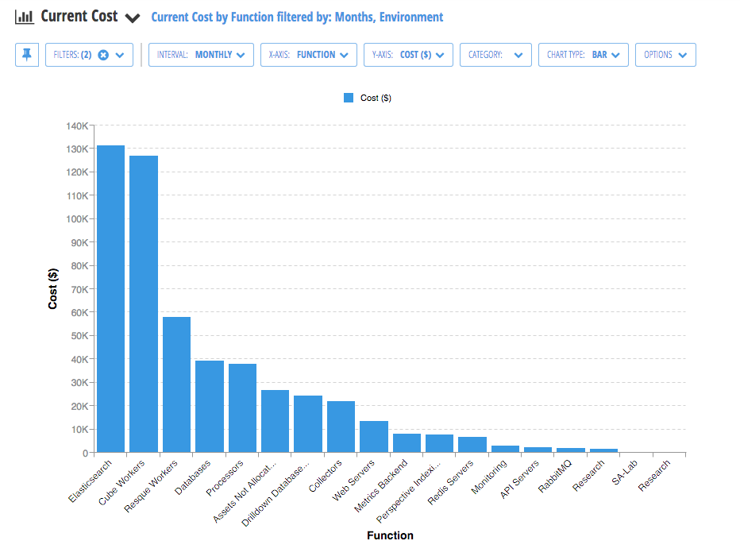Screen dimensions: 740x560
Task: Open the Options menu
Action: (665, 55)
